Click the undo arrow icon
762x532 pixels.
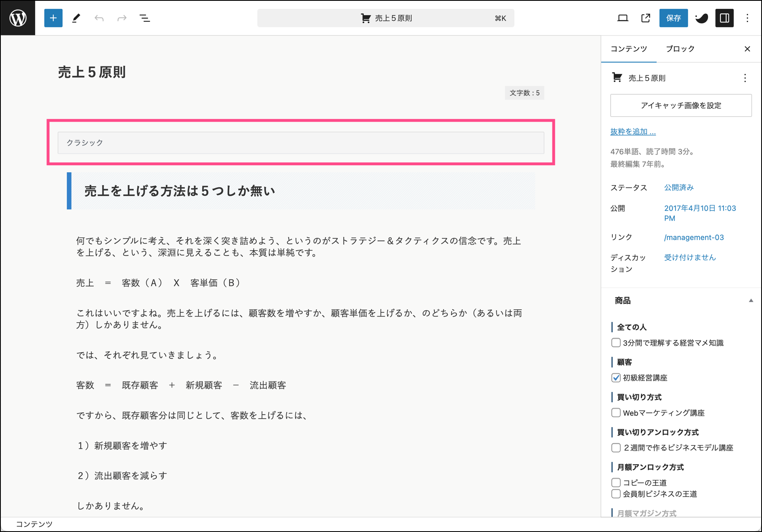tap(99, 18)
